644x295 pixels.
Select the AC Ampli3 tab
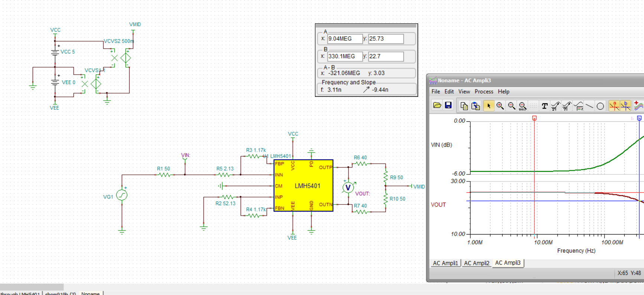coord(508,263)
